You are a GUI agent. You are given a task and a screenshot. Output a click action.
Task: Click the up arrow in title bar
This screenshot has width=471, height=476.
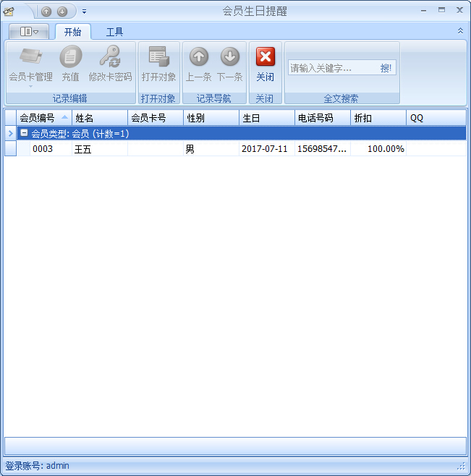tap(46, 11)
